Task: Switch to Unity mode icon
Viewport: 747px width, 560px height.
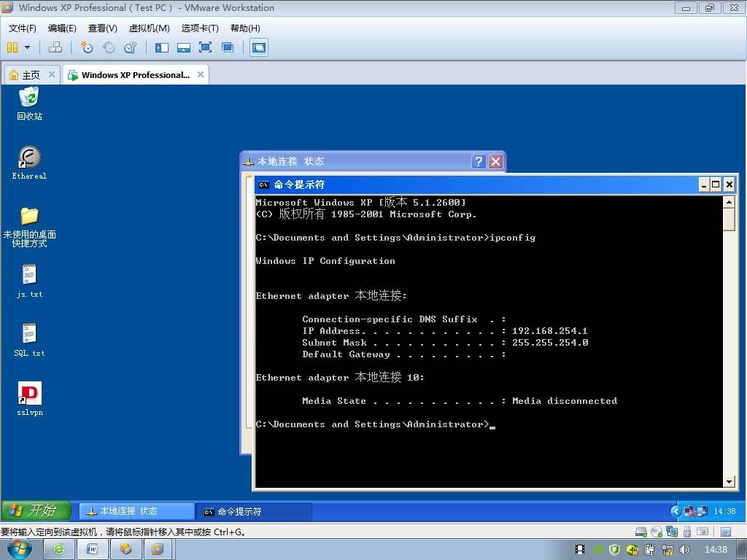Action: tap(228, 47)
